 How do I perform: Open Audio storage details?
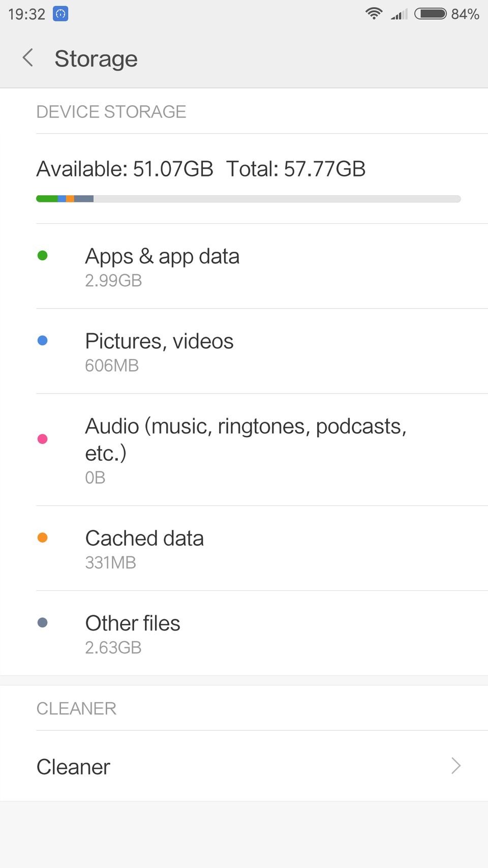[x=246, y=450]
